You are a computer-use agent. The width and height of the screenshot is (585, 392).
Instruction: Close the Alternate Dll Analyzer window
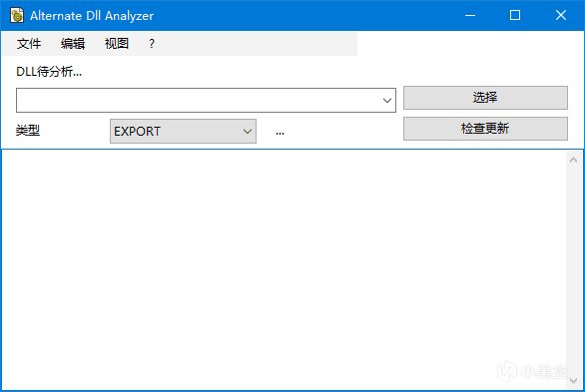tap(561, 15)
